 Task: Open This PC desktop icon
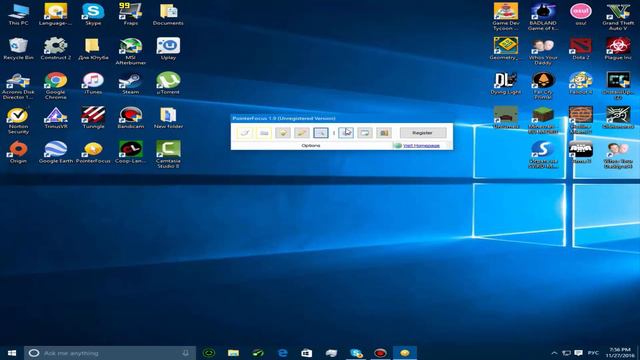(x=18, y=15)
